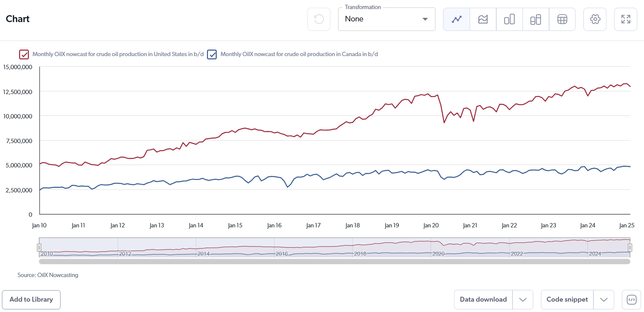Click the 2012 mark in range navigator
The width and height of the screenshot is (644, 312).
pyautogui.click(x=125, y=254)
